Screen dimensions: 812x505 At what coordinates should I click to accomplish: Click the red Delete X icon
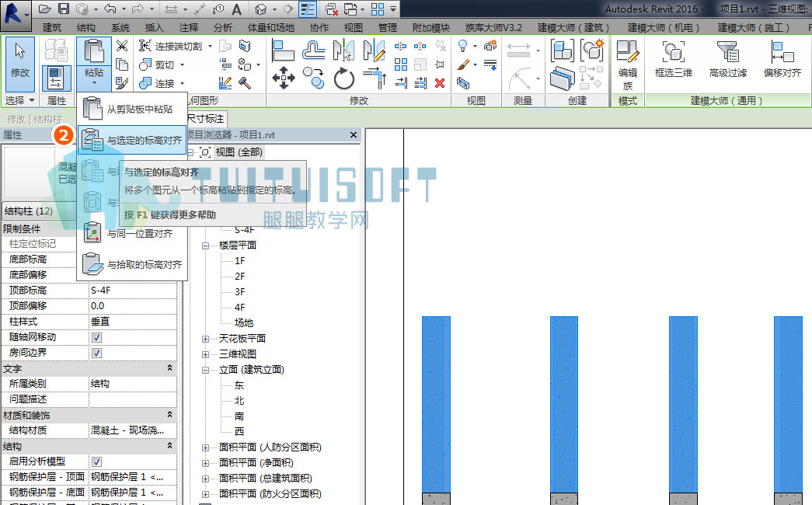coord(440,83)
